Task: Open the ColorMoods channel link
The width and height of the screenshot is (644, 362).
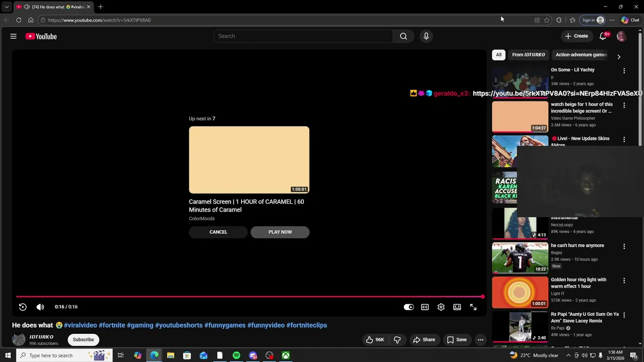Action: [202, 219]
